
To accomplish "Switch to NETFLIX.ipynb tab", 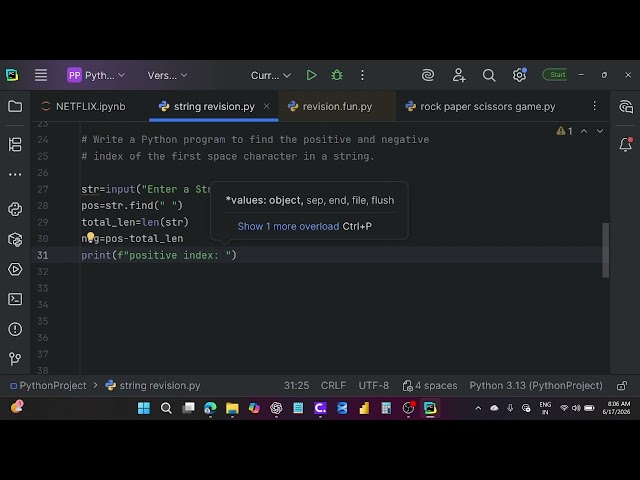I will point(84,107).
